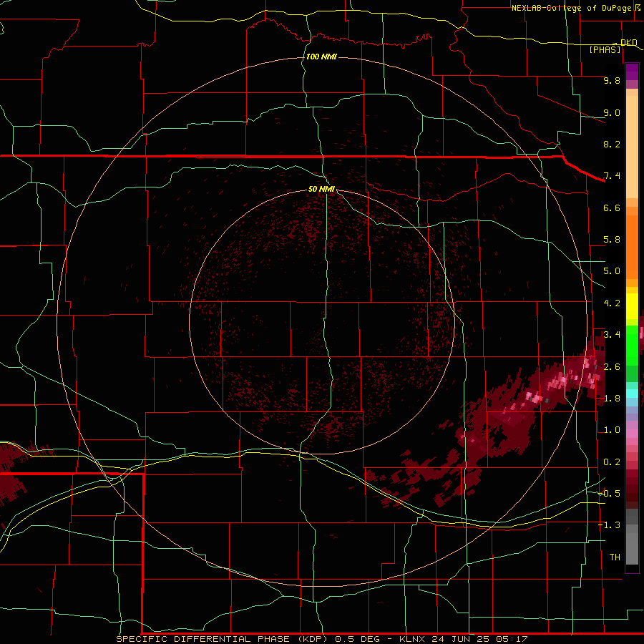Click the 100 NMI range ring label
The width and height of the screenshot is (644, 644).
point(321,57)
